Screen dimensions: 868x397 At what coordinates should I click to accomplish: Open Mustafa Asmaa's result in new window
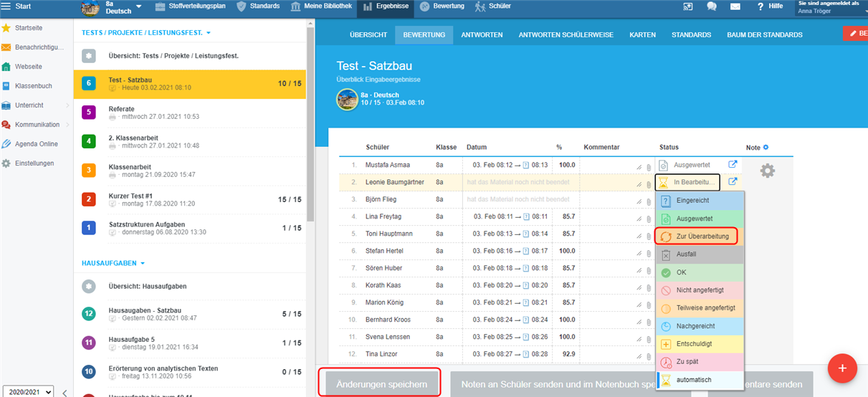(733, 165)
